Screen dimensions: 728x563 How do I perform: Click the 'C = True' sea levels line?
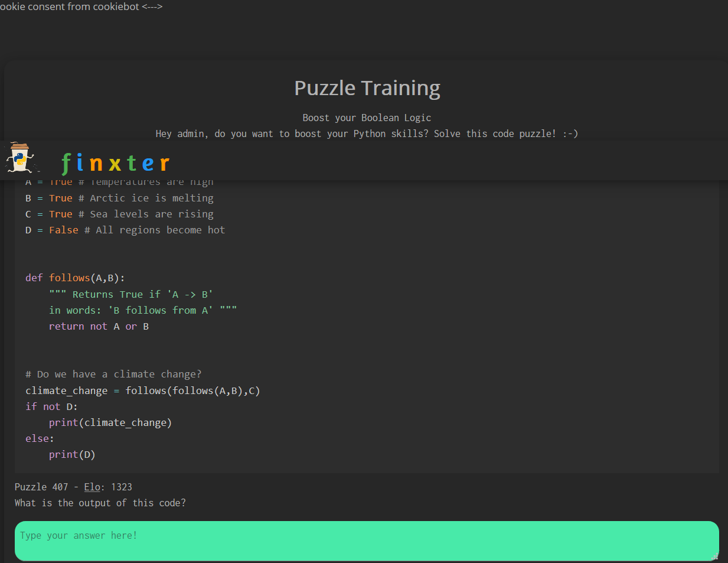[x=119, y=214]
